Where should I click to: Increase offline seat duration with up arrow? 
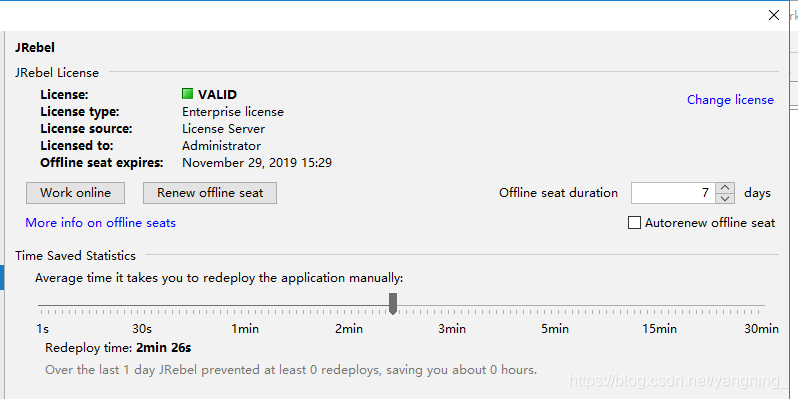725,188
